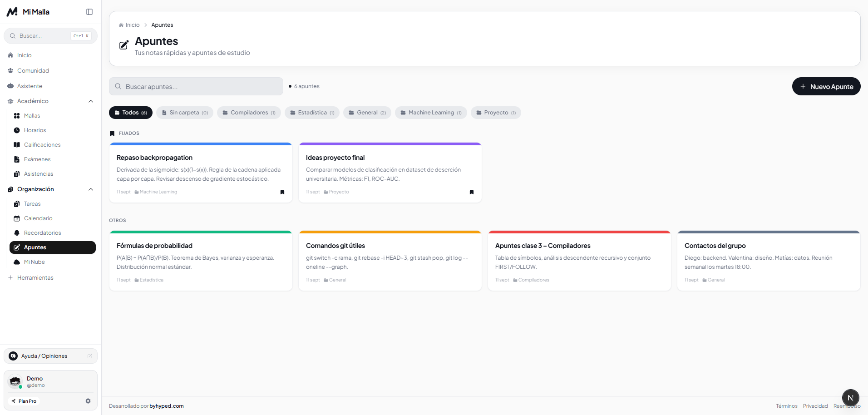Toggle the sidebar collapse icon

tap(89, 12)
